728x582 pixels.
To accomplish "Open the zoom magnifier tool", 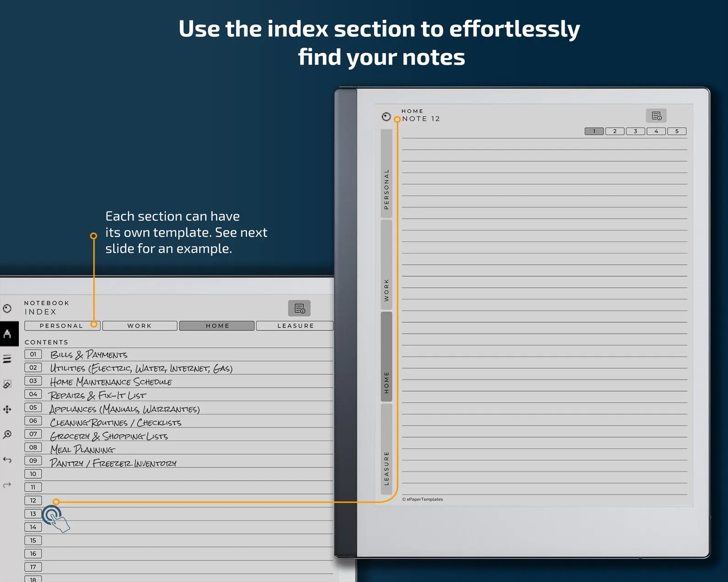I will 7,434.
